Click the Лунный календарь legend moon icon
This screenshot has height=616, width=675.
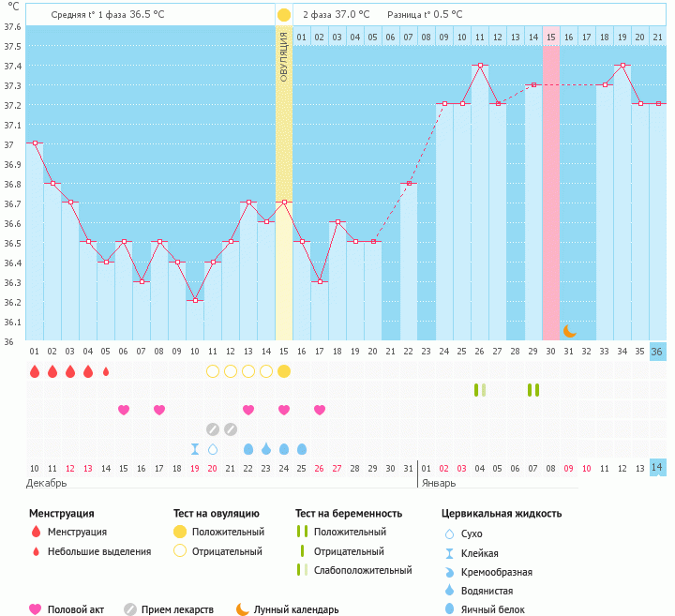[x=243, y=609]
